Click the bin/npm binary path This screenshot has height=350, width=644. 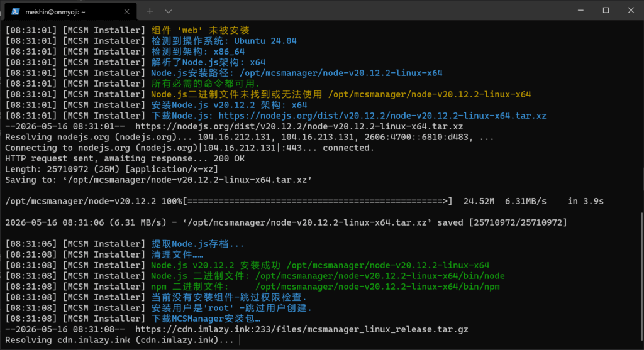point(377,287)
